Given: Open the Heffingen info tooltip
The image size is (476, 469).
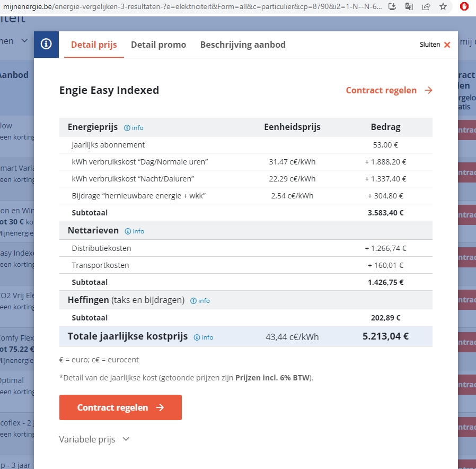Looking at the screenshot, I should point(200,301).
